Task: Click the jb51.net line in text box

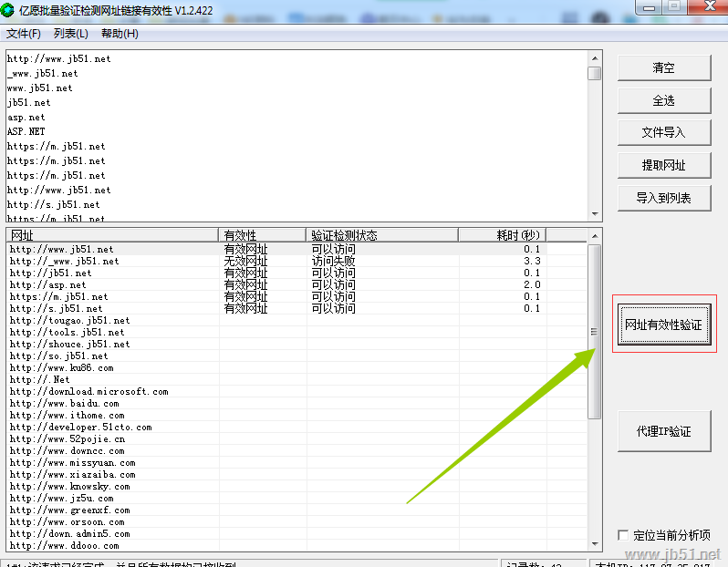Action: click(x=29, y=102)
